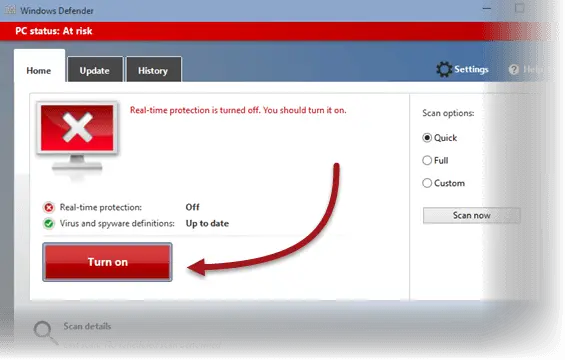Select the Quick scan option
Viewport: 565px width, 360px height.
(x=427, y=138)
